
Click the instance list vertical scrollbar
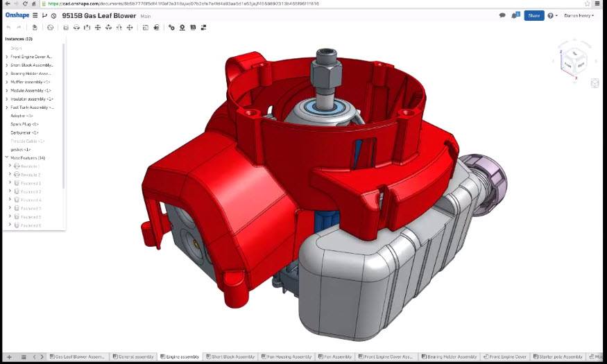coord(64,116)
